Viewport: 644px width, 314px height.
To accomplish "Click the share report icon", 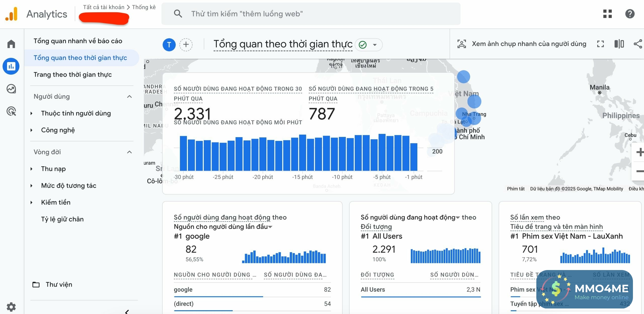I will pyautogui.click(x=638, y=44).
